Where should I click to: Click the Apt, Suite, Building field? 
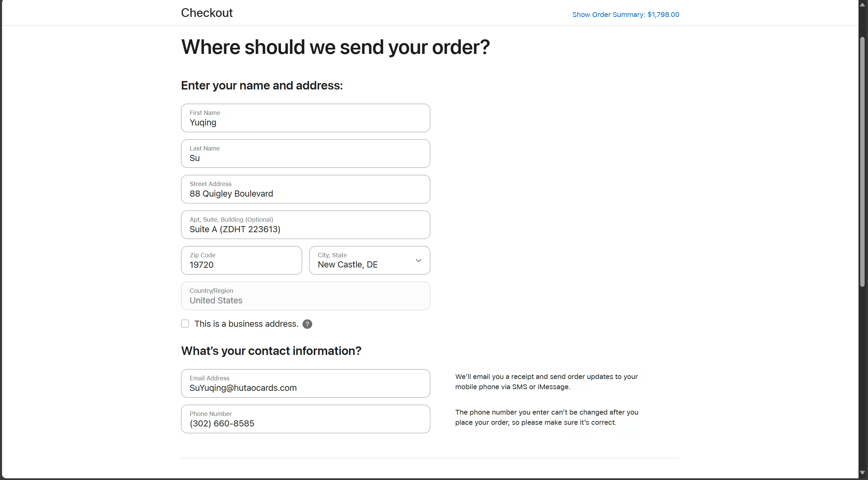click(305, 225)
